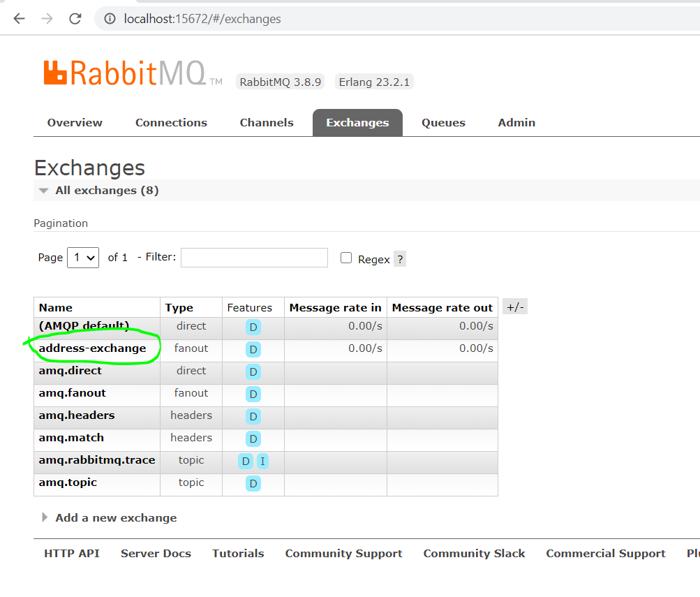Open the amq.rabbitmq.trace exchange
Screen dimensions: 700x597
[97, 460]
